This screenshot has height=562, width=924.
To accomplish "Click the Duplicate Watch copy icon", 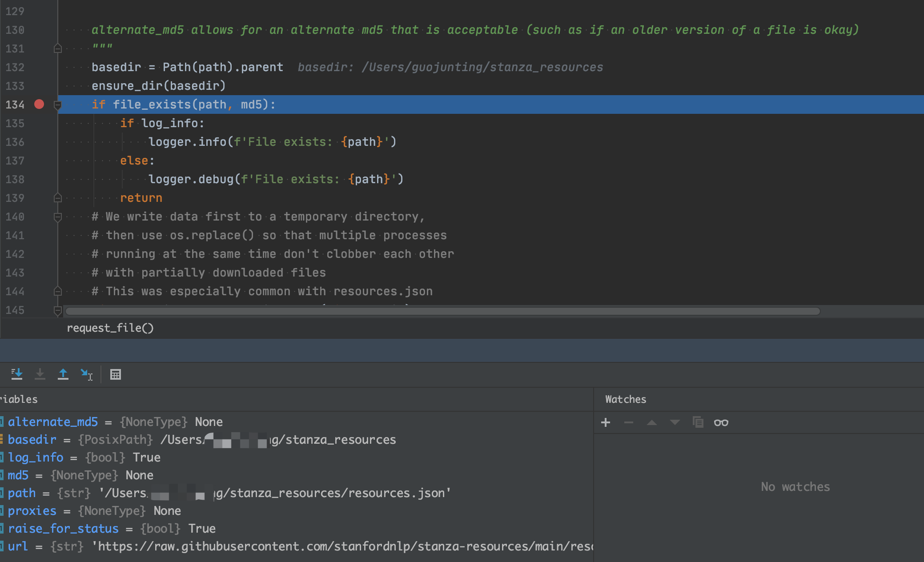I will point(698,422).
